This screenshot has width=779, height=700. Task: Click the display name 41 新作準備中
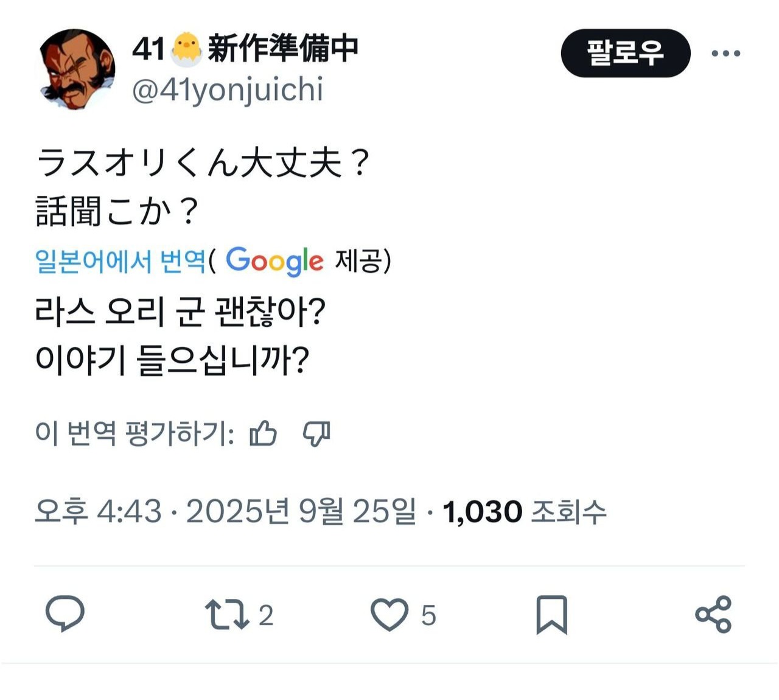[245, 49]
